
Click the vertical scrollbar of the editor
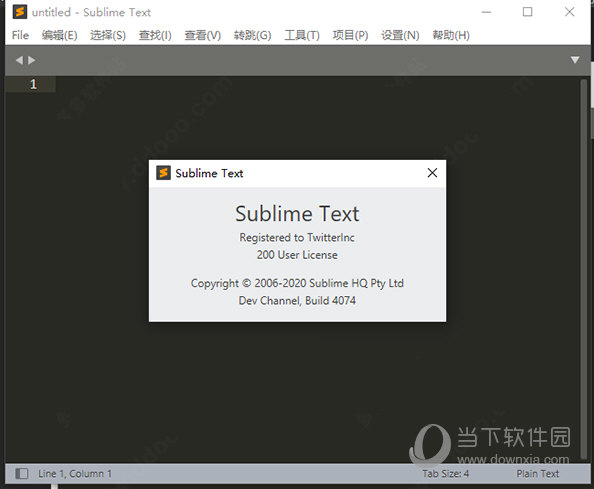[x=584, y=269]
